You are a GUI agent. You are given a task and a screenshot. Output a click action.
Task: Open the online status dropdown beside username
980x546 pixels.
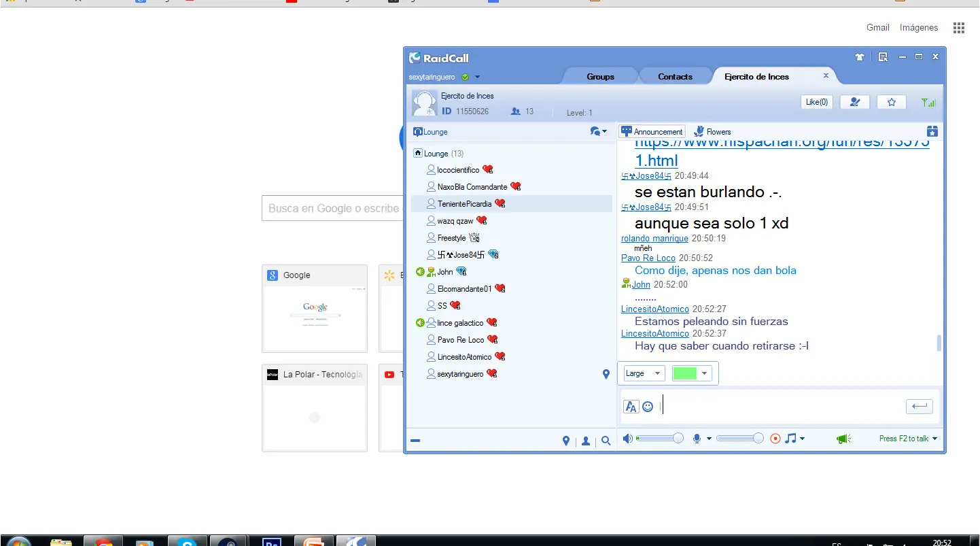[478, 77]
